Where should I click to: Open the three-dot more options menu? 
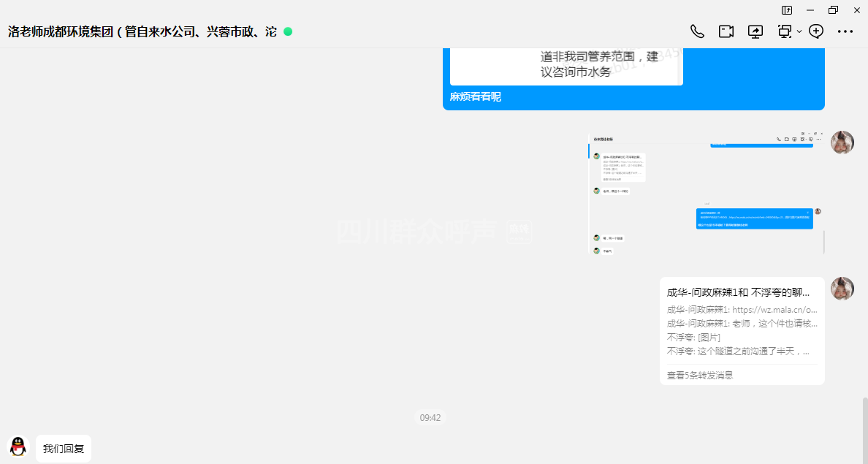[x=845, y=31]
